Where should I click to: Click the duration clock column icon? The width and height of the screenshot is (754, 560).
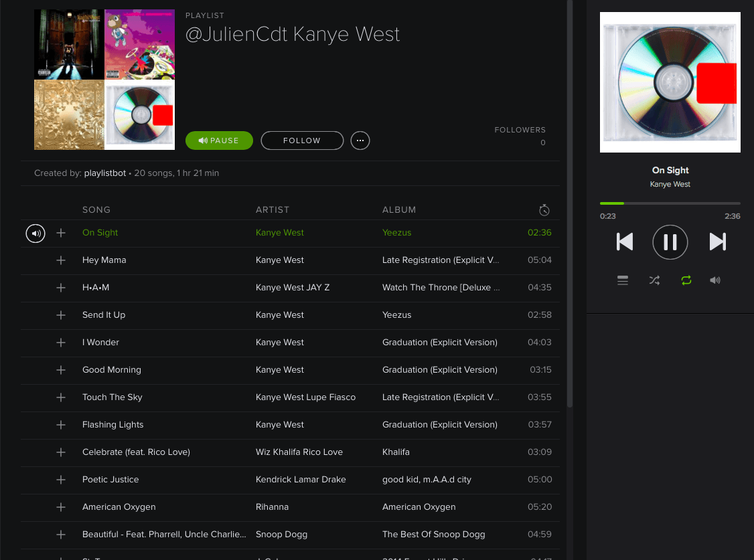tap(544, 210)
